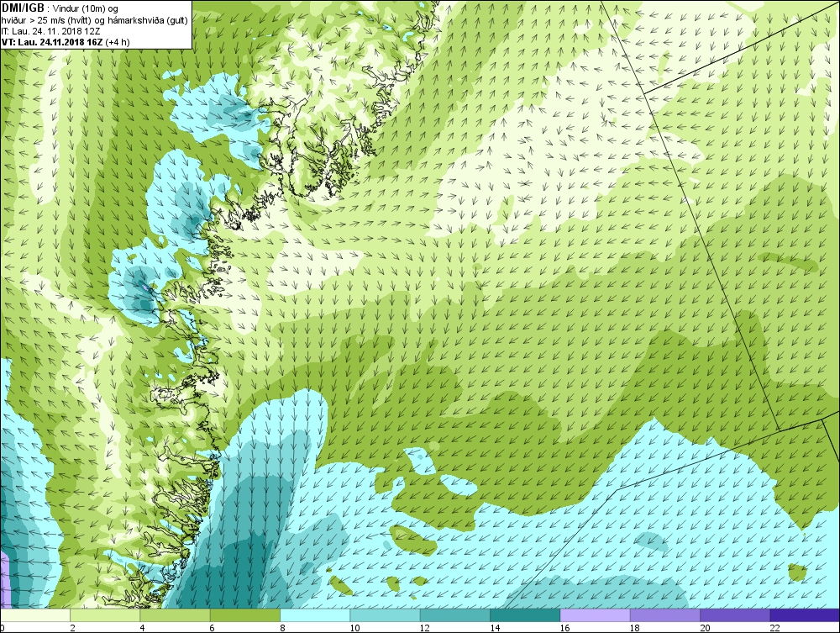Click the 18–20 m/s purple legend swatch
840x633 pixels.
click(x=664, y=615)
